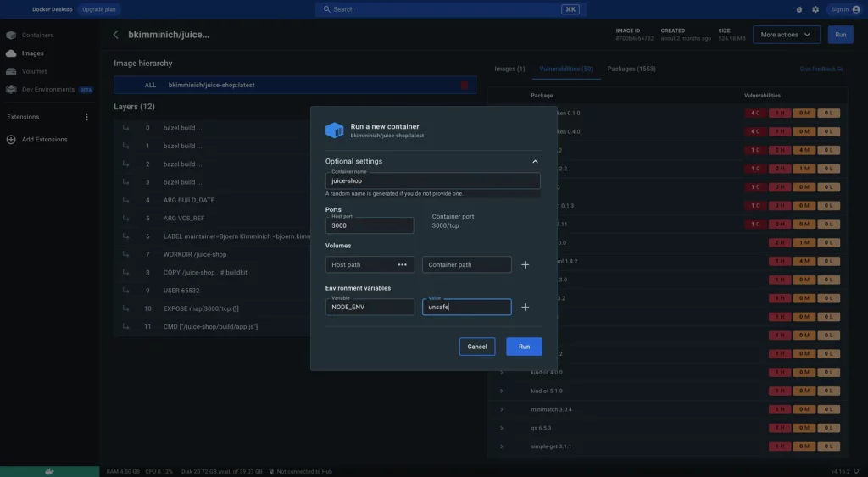This screenshot has width=868, height=477.
Task: Select ALL bkimminich/juice-shop:latest hierarchy row
Action: click(295, 86)
